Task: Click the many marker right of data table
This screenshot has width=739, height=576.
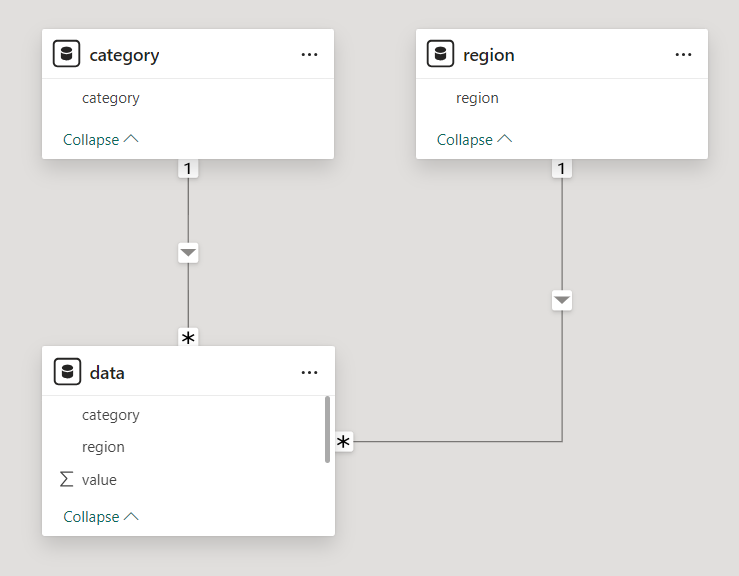Action: [344, 442]
